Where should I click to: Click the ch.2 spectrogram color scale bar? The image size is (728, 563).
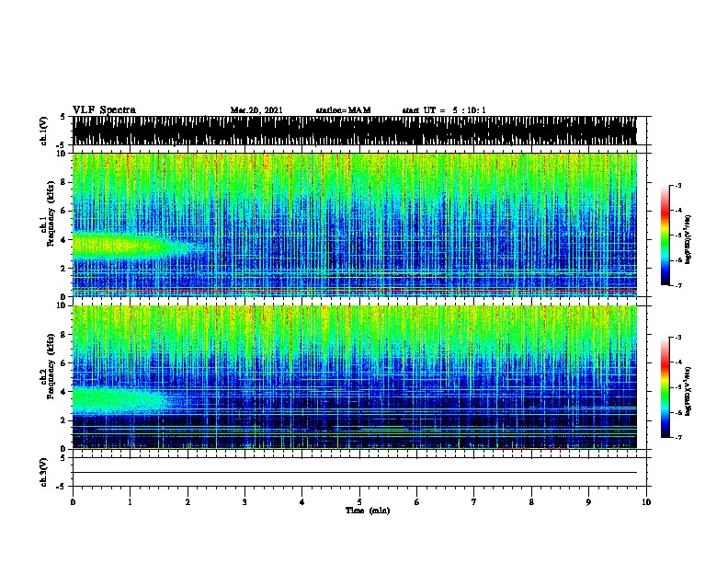pos(665,387)
